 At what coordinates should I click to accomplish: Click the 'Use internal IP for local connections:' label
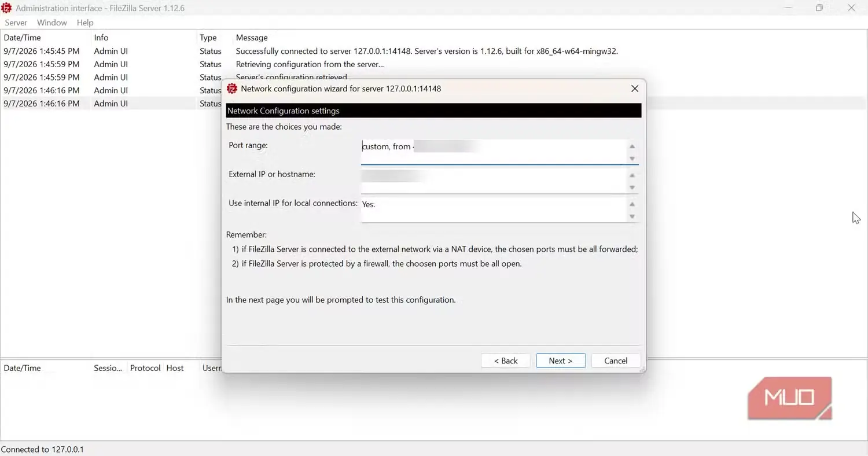tap(293, 203)
